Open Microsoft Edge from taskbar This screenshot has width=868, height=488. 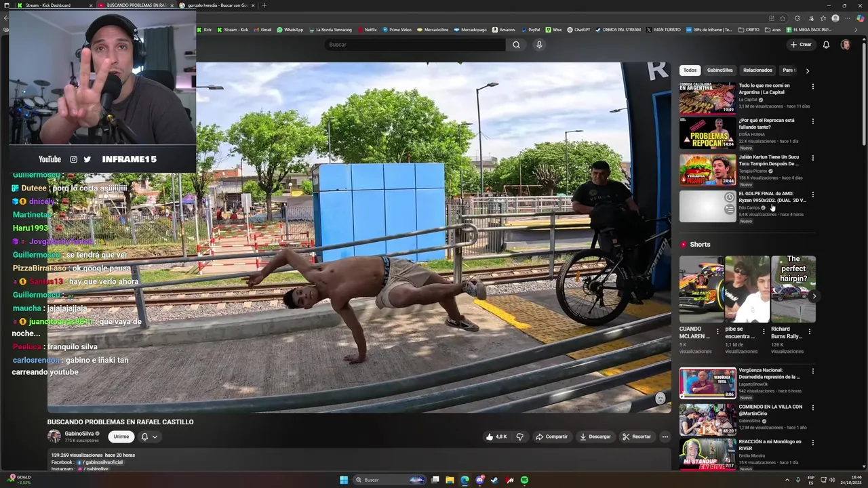click(465, 480)
